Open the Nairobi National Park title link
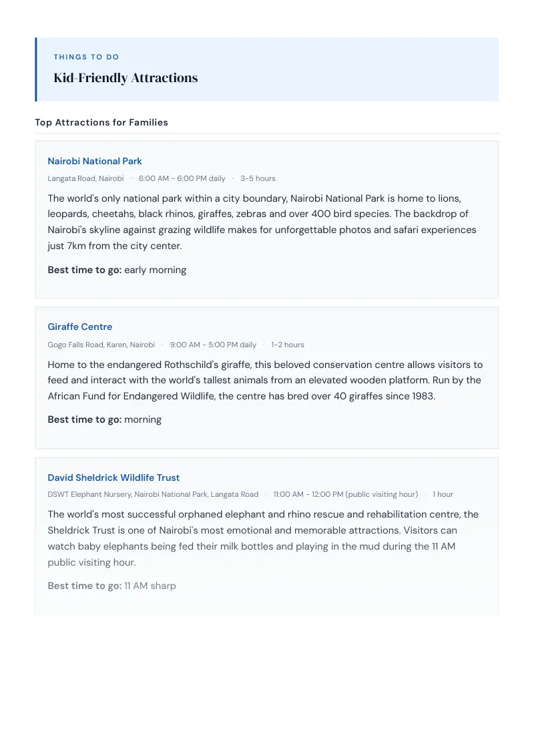 [95, 161]
